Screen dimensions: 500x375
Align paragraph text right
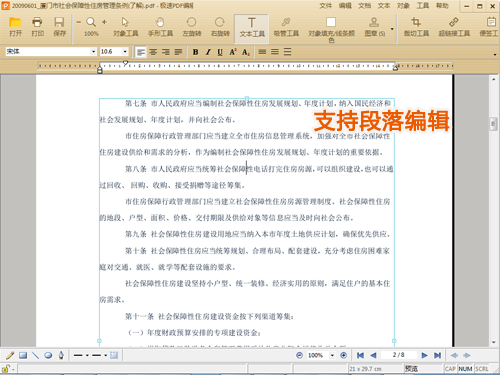[x=166, y=52]
